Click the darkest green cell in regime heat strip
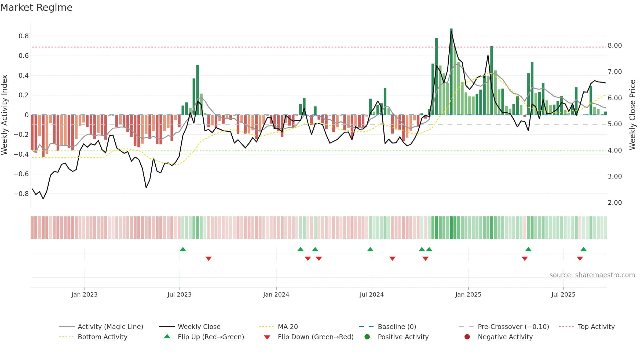Screen dimensions: 644x362 pyautogui.click(x=451, y=228)
